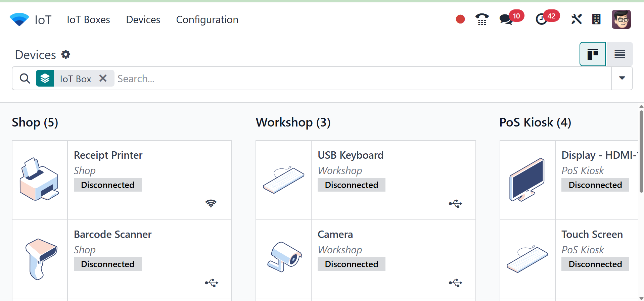Switch to Kanban view
Image resolution: width=644 pixels, height=301 pixels.
click(593, 54)
